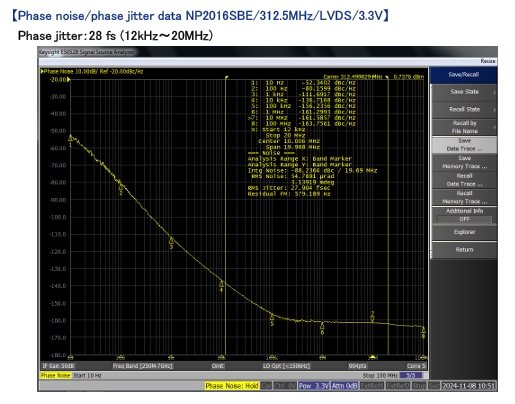
Task: Click marker 4 readout row 10 kHz
Action: tap(303, 100)
